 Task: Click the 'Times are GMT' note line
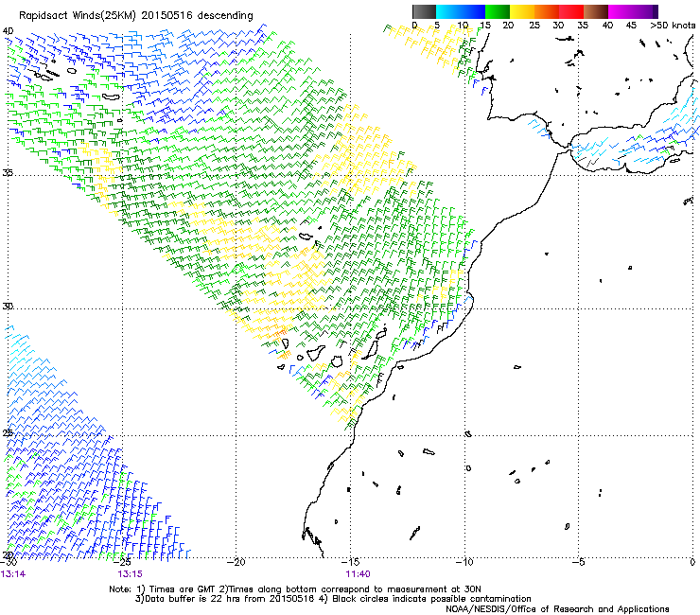click(x=294, y=589)
